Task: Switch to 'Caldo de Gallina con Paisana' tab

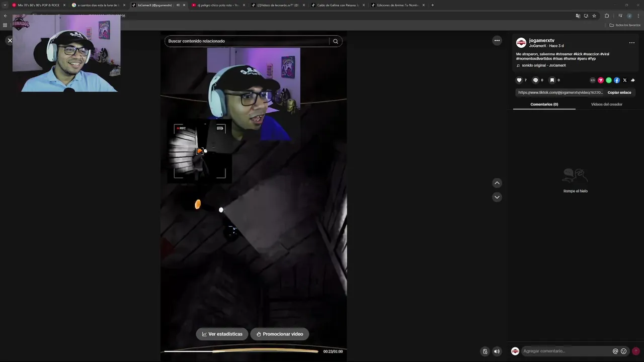Action: (x=337, y=5)
